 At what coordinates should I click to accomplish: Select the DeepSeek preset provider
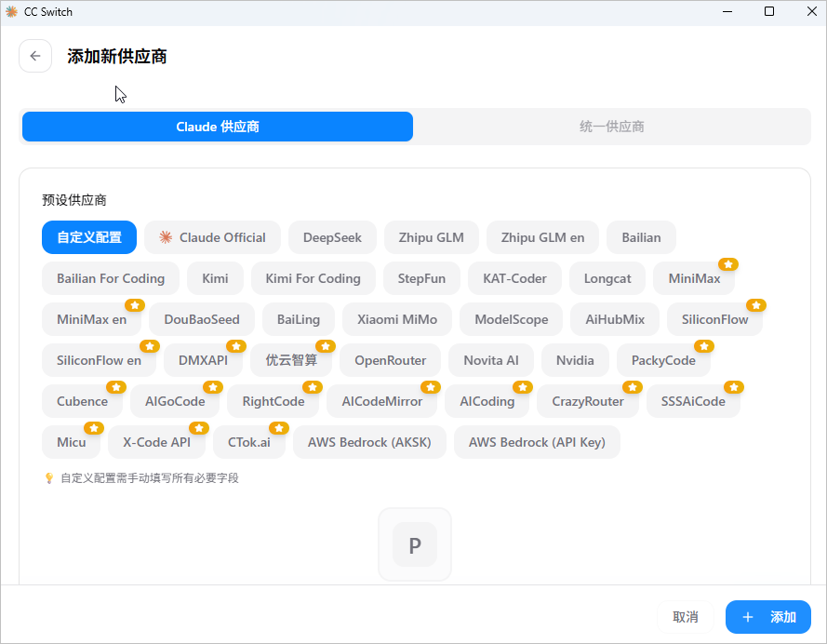(x=332, y=237)
